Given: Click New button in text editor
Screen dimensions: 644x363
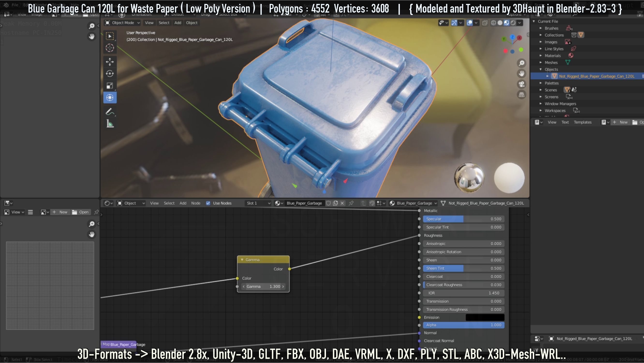Looking at the screenshot, I should coord(621,122).
